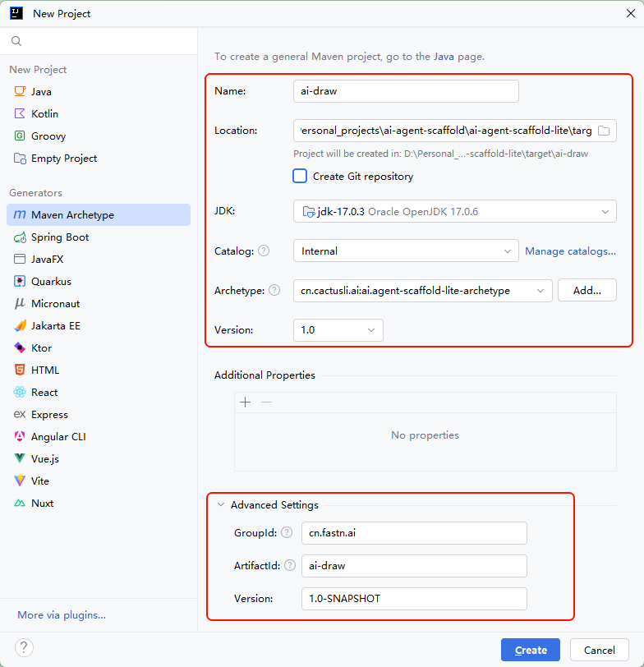Open the Archetype combo box
Screen dimensions: 644x667
click(423, 291)
